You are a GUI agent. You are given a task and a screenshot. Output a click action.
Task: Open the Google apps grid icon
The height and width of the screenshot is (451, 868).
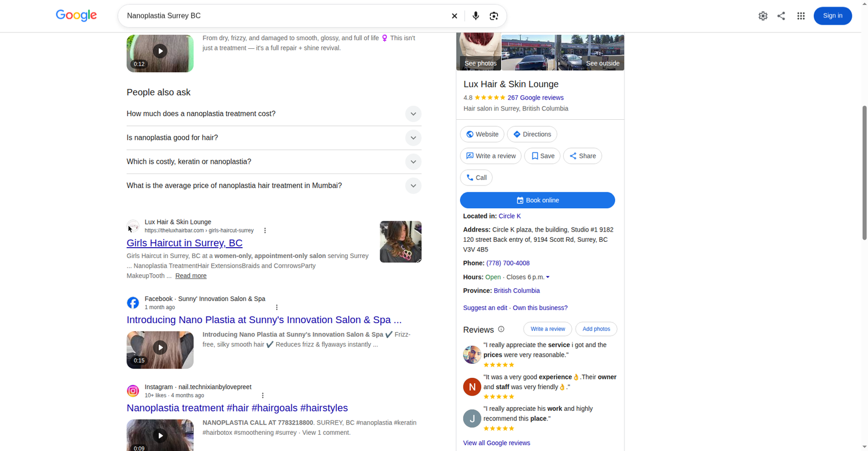point(801,16)
